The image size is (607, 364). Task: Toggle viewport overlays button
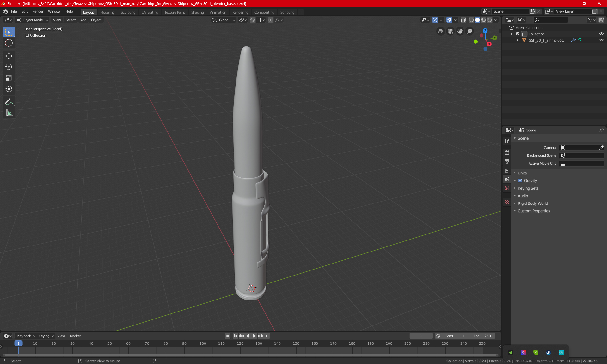click(449, 20)
